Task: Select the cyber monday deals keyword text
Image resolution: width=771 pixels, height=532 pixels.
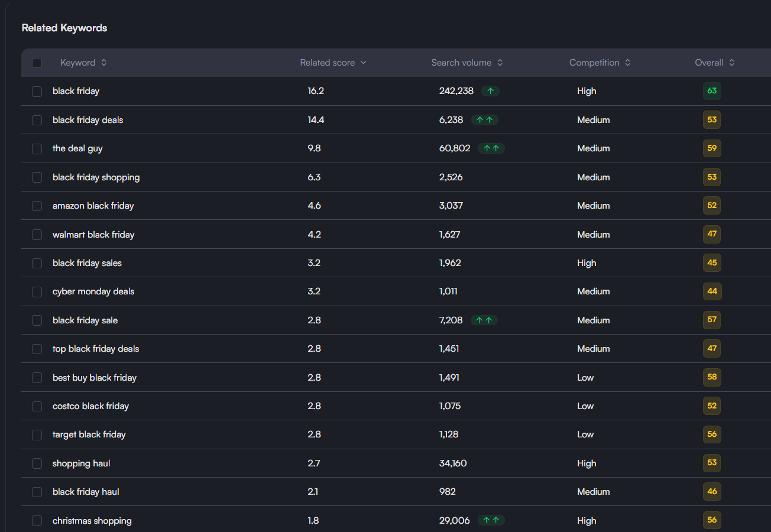Action: (93, 291)
